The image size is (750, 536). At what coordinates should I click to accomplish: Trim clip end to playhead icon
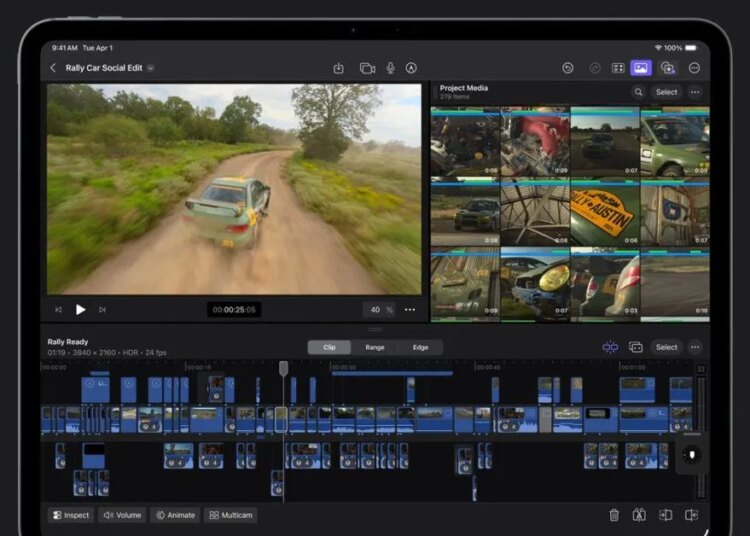691,515
